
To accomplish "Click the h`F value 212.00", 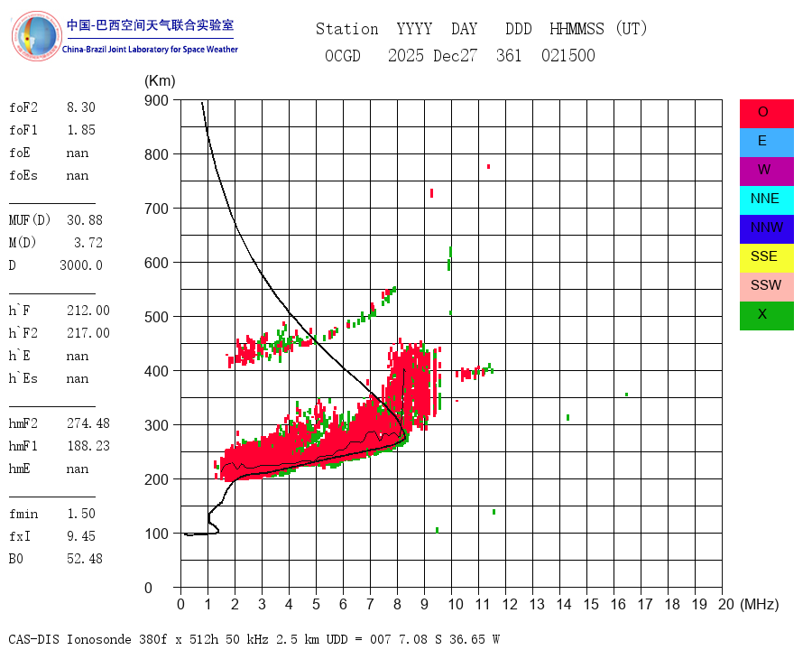I will click(x=88, y=311).
